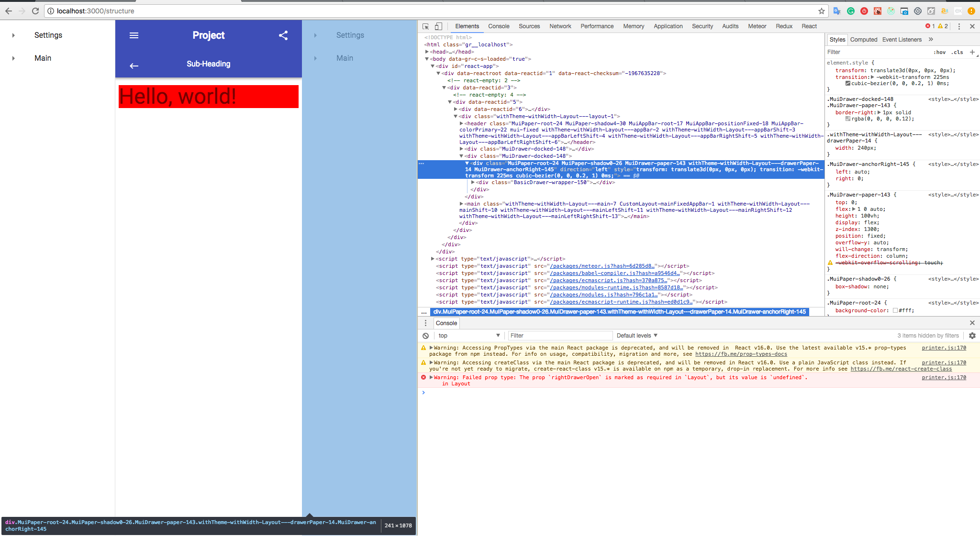Click the yellow warning count indicator

tap(943, 26)
